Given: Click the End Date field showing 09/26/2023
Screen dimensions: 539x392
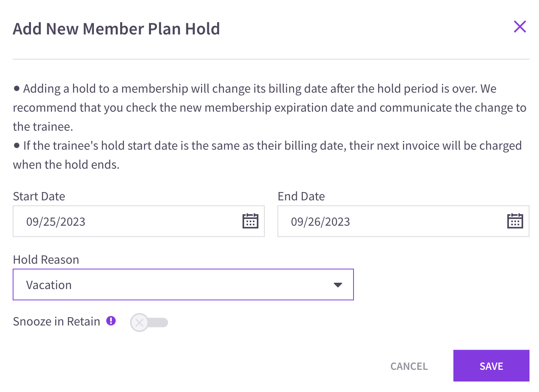Looking at the screenshot, I should (x=403, y=221).
